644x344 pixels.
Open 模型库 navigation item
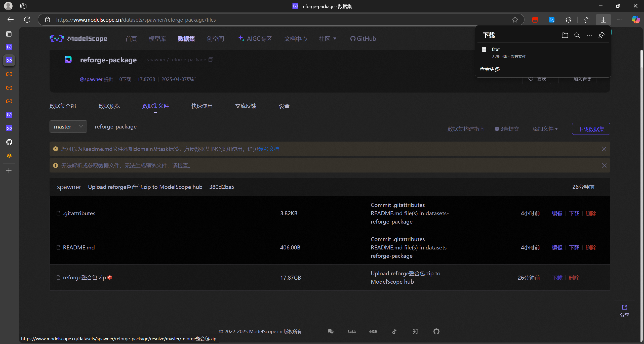tap(157, 38)
